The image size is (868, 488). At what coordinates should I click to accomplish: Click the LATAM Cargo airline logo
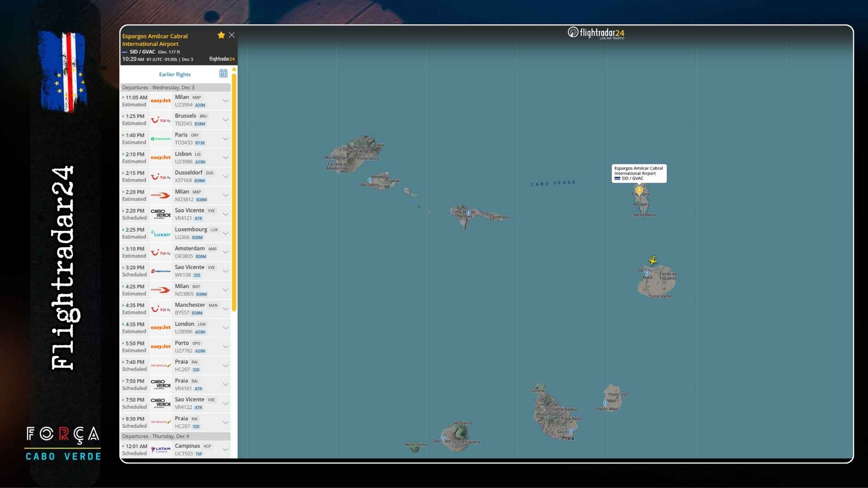point(161,450)
